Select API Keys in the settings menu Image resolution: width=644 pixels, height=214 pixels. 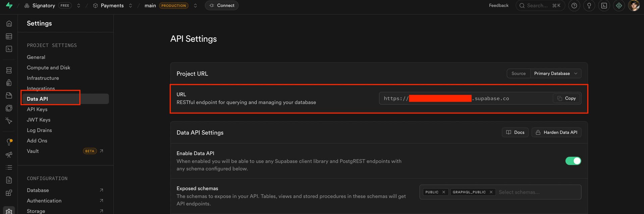pyautogui.click(x=37, y=109)
